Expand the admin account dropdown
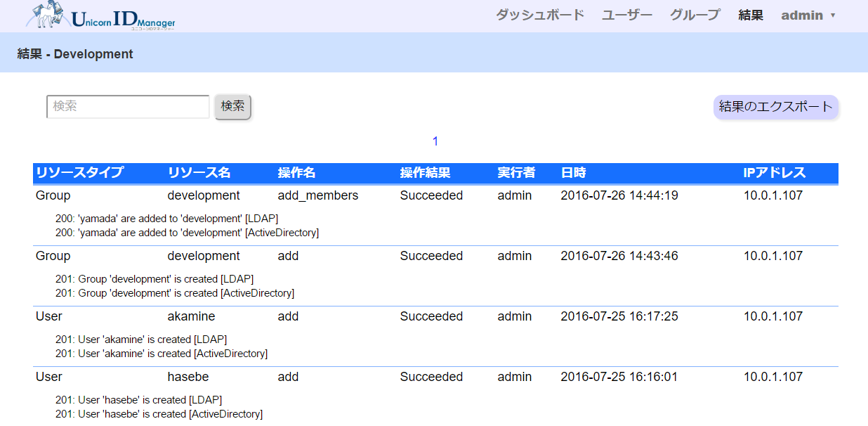This screenshot has width=868, height=426. pyautogui.click(x=808, y=15)
